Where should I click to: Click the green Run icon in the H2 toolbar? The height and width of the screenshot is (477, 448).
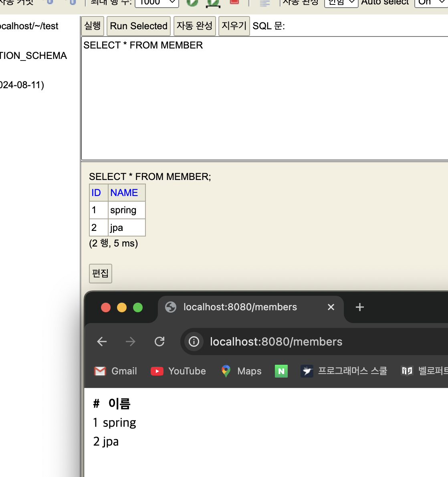(192, 2)
